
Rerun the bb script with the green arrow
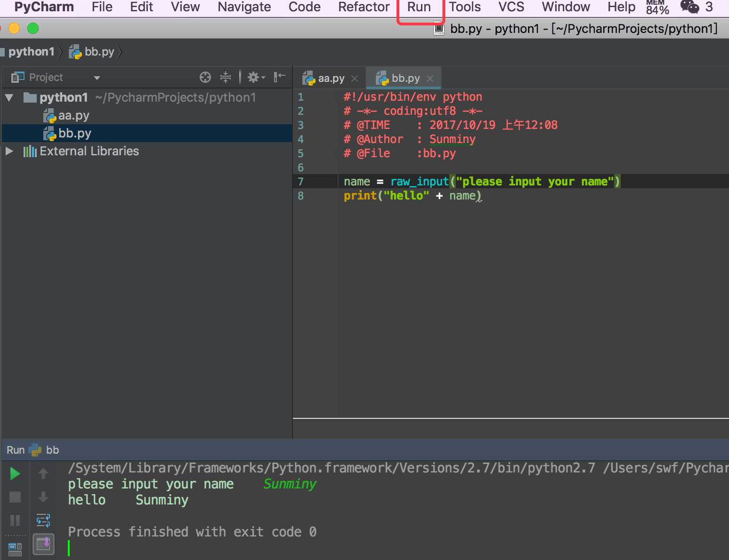click(x=15, y=473)
